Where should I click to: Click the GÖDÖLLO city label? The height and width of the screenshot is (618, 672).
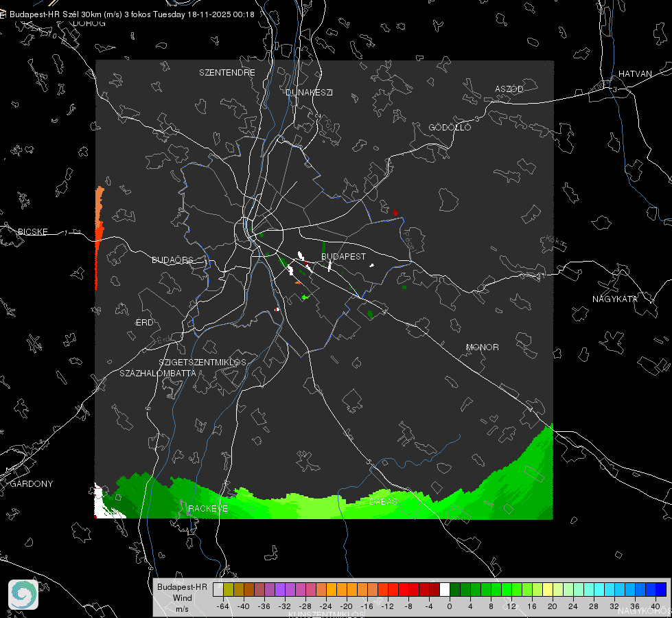pos(450,127)
